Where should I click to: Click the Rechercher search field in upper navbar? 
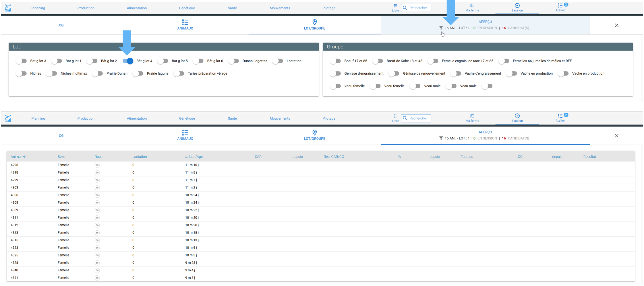tap(416, 8)
